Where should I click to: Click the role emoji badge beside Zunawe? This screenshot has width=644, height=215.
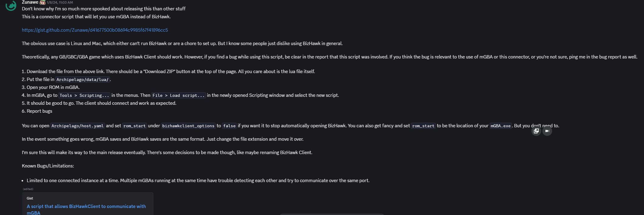pyautogui.click(x=43, y=2)
